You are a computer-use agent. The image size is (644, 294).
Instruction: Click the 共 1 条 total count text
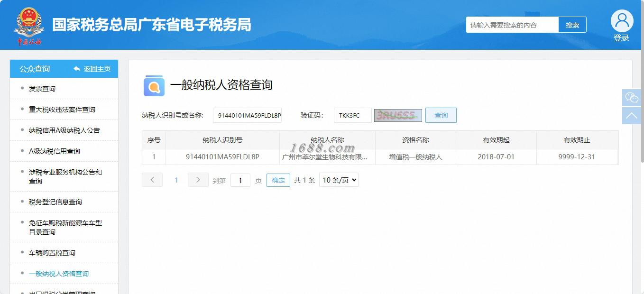tap(304, 180)
